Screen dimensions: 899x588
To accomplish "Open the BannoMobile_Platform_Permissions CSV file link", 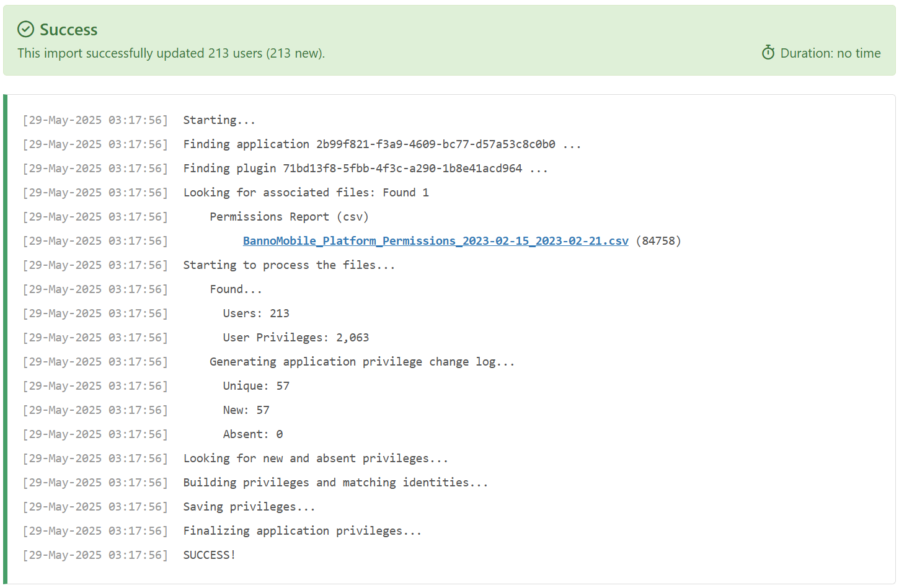I will pyautogui.click(x=435, y=241).
